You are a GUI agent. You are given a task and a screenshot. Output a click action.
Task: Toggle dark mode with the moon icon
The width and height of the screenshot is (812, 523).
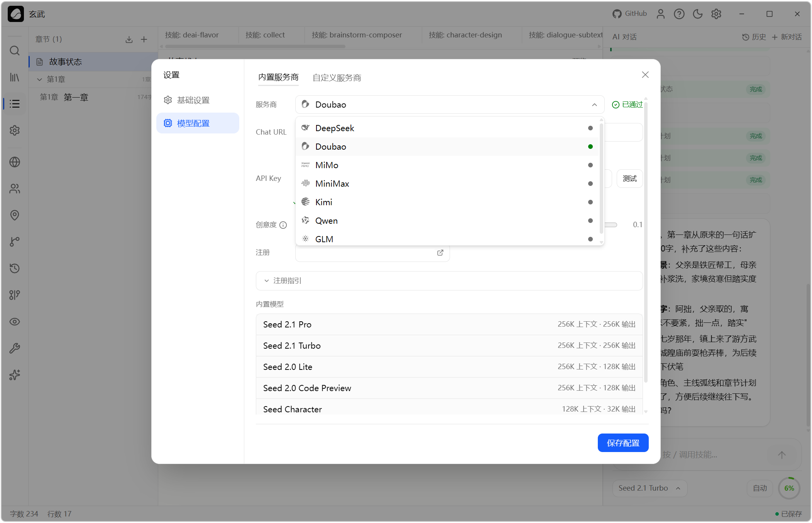(698, 14)
